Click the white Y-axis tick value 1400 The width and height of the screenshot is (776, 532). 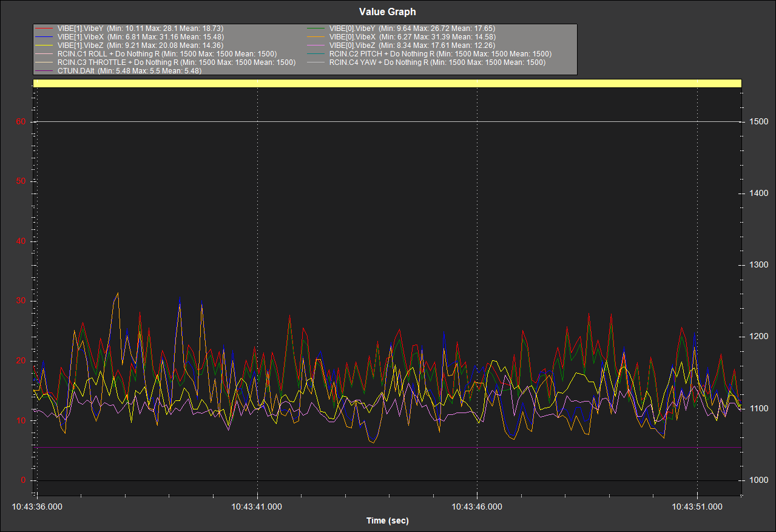(760, 193)
